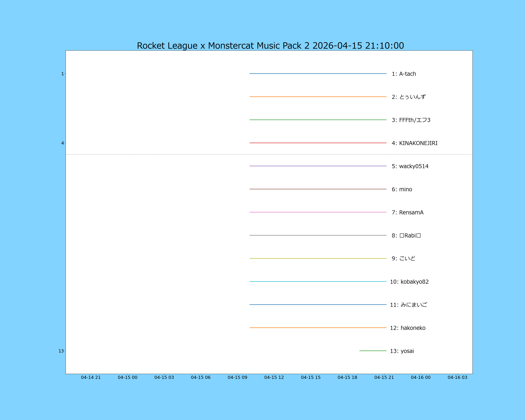
Task: Click the y-axis tick label '13'
Action: click(61, 351)
